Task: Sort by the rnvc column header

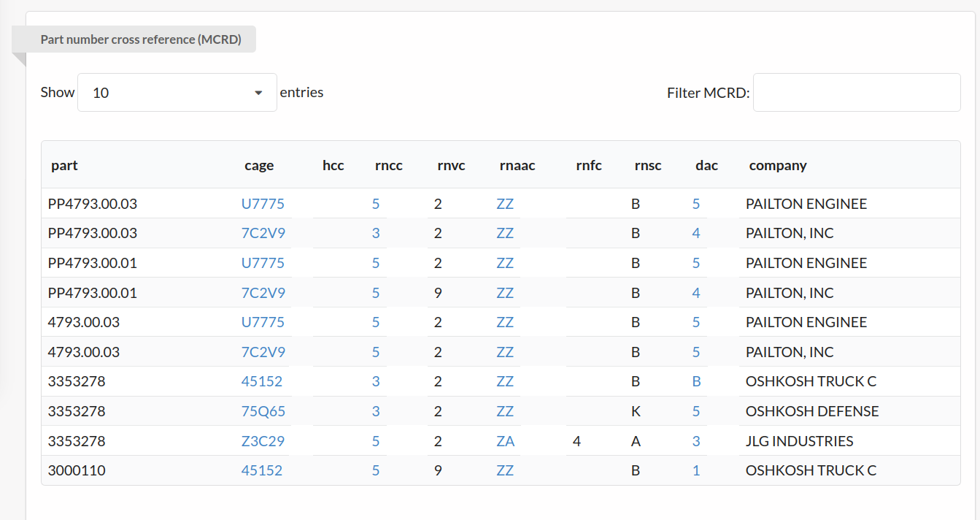Action: (451, 165)
